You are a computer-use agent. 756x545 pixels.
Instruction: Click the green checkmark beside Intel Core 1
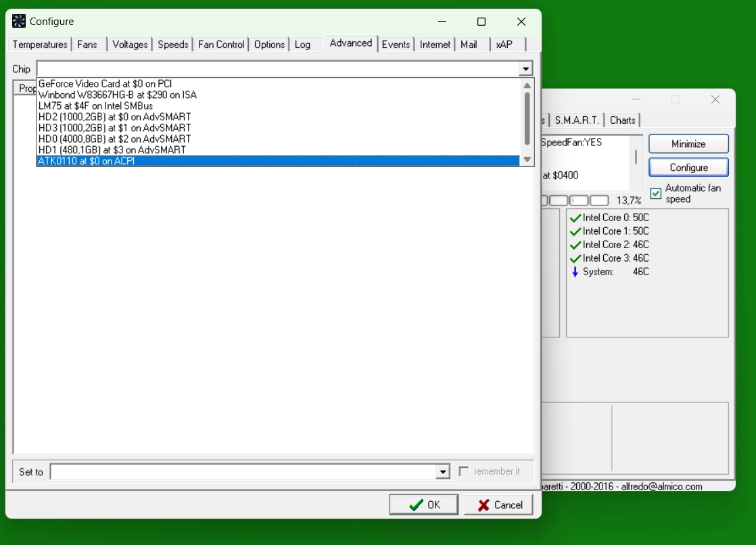pyautogui.click(x=575, y=231)
